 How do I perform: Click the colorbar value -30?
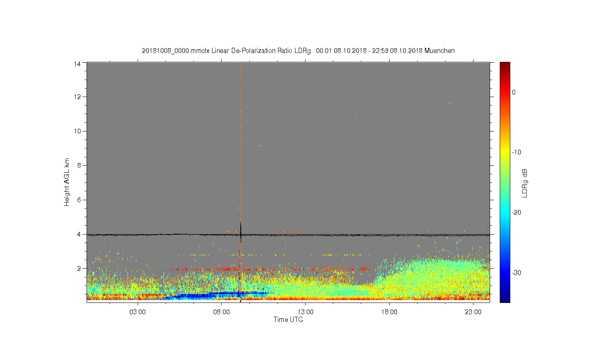(516, 273)
